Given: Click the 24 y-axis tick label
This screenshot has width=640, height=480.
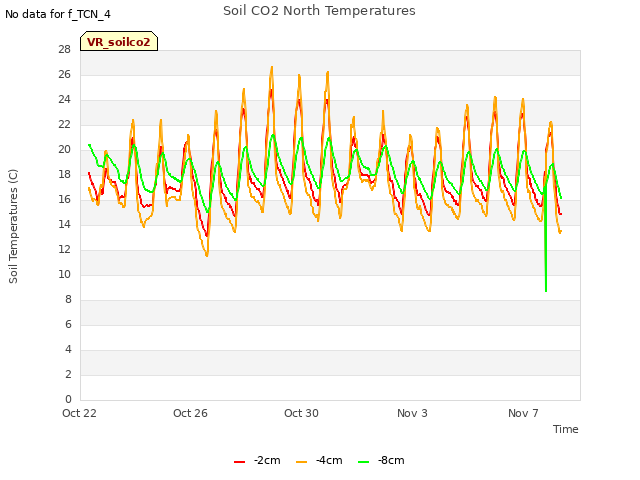Looking at the screenshot, I should [64, 100].
